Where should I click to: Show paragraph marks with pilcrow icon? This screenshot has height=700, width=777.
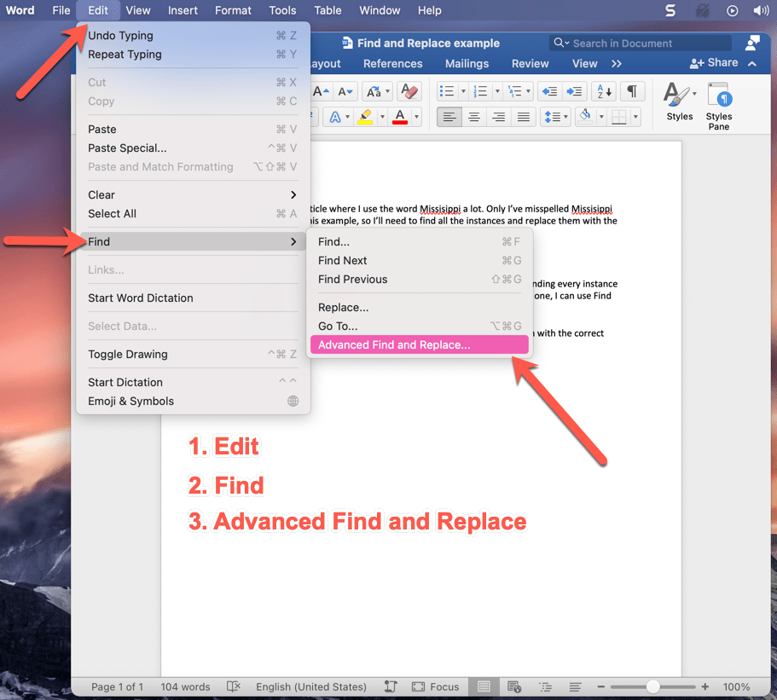tap(632, 91)
